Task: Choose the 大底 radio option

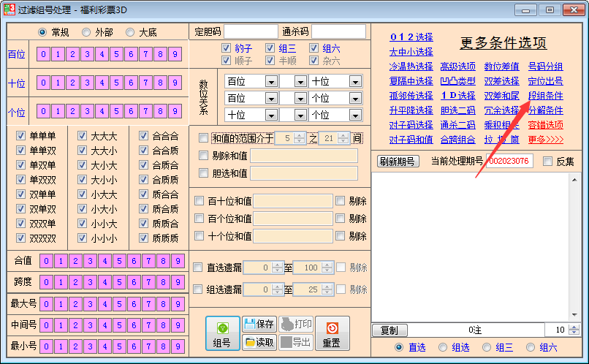Action: 130,32
